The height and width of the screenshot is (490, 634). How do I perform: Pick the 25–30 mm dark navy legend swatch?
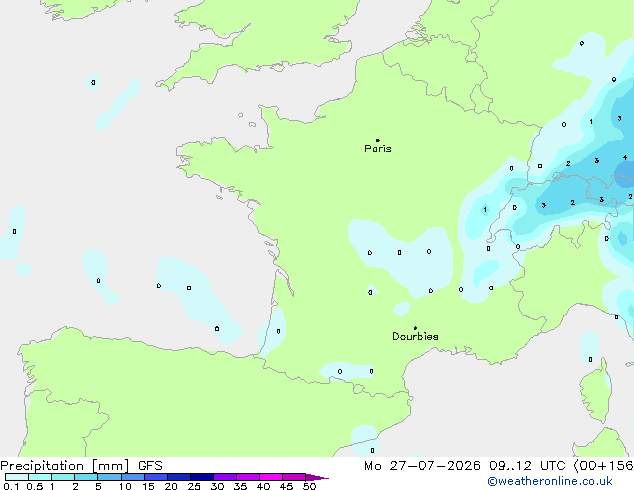[x=202, y=477]
